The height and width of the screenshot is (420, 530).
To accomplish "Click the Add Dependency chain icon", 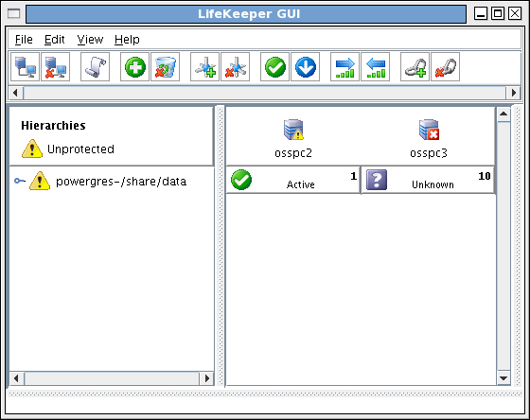I will (415, 67).
